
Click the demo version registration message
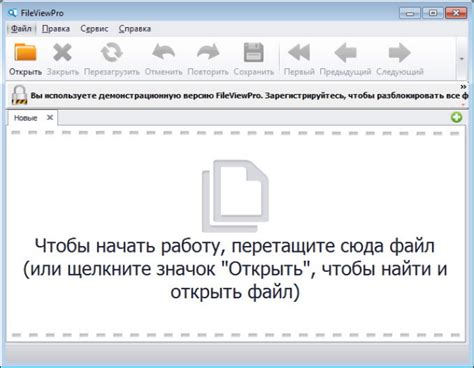(249, 95)
